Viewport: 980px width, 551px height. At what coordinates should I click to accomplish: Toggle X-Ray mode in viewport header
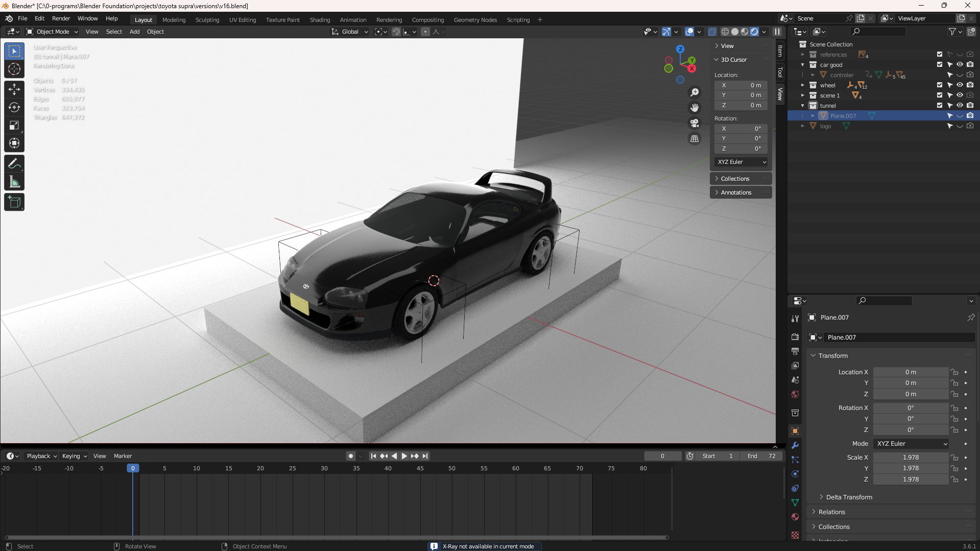point(712,32)
